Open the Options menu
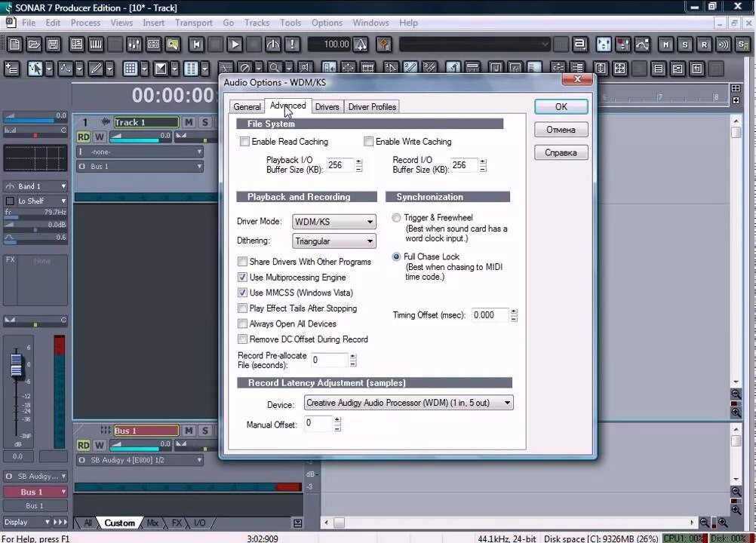 coord(327,23)
